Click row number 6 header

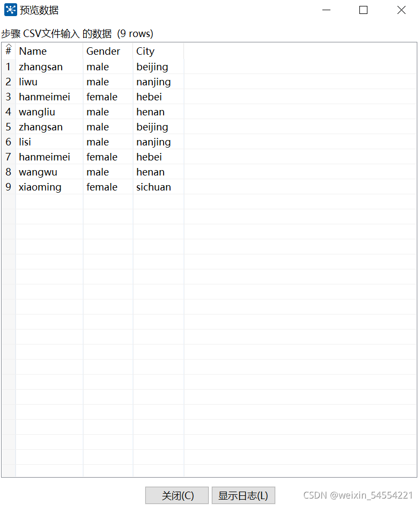pos(9,142)
